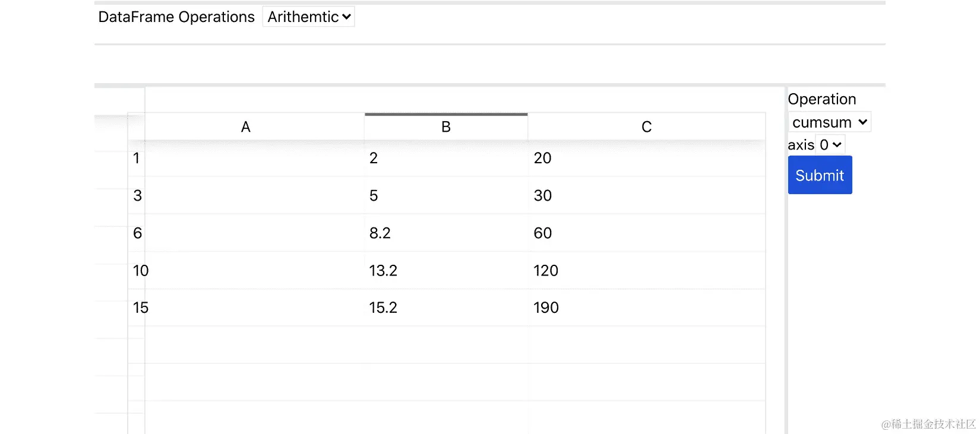The width and height of the screenshot is (980, 434).
Task: Select column header A
Action: [x=246, y=127]
